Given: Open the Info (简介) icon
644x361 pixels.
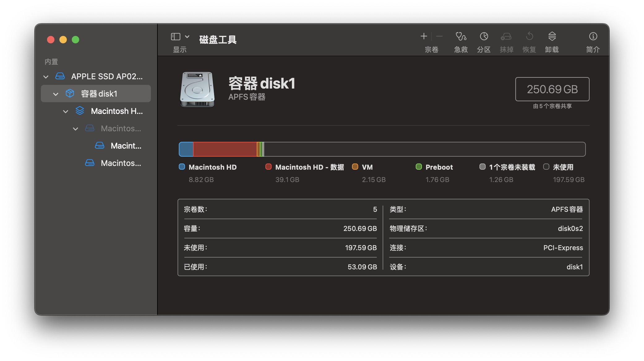Looking at the screenshot, I should coord(593,37).
